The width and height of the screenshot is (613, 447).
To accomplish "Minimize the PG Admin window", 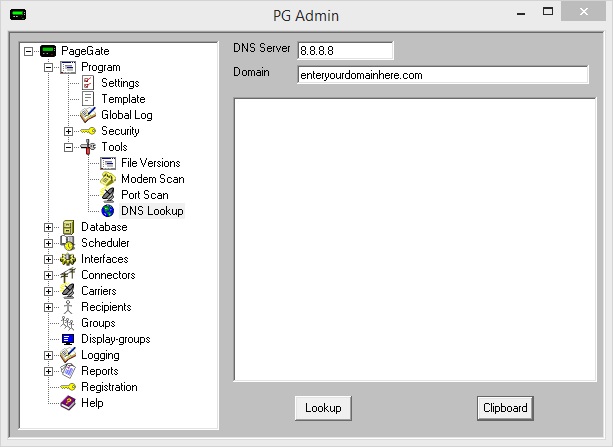I will tap(521, 13).
